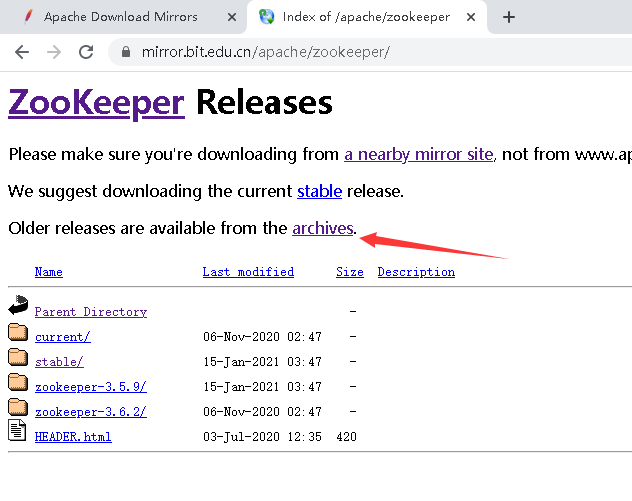The height and width of the screenshot is (501, 632).
Task: Open the current/ folder link
Action: pos(63,337)
